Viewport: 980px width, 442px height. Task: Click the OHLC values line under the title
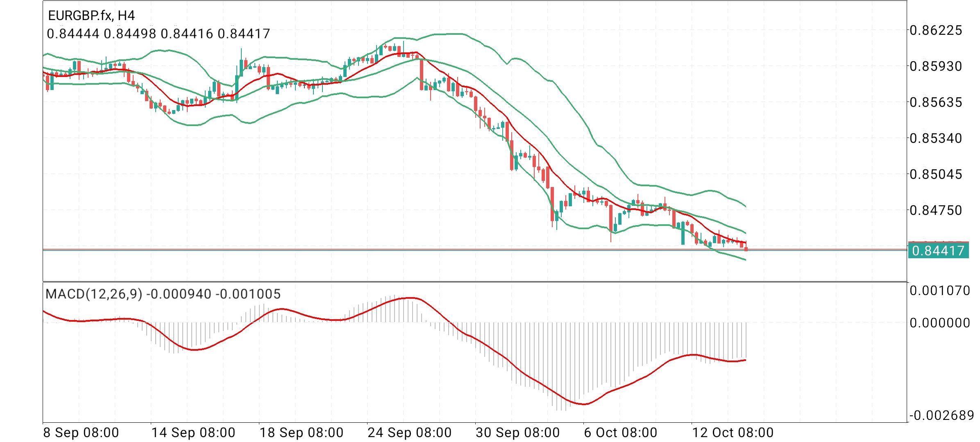159,34
